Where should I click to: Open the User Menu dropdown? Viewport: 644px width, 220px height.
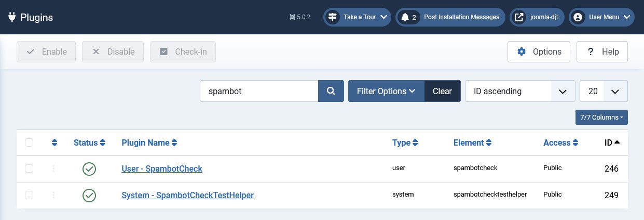click(x=602, y=17)
